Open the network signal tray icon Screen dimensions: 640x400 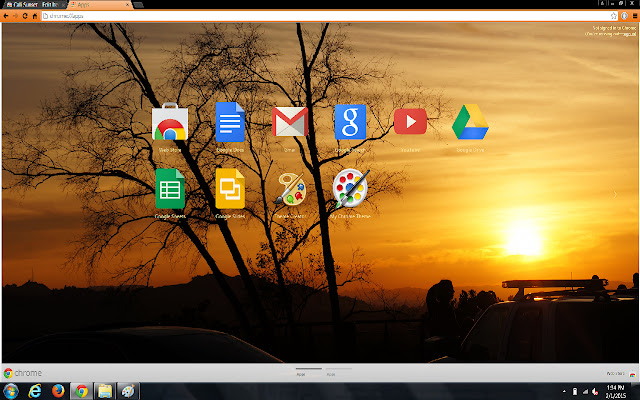pyautogui.click(x=585, y=391)
